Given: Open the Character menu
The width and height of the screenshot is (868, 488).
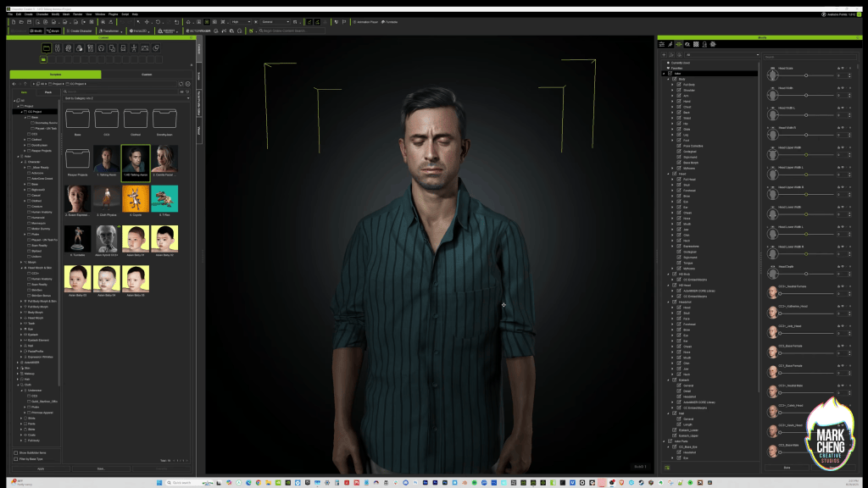Looking at the screenshot, I should (42, 14).
